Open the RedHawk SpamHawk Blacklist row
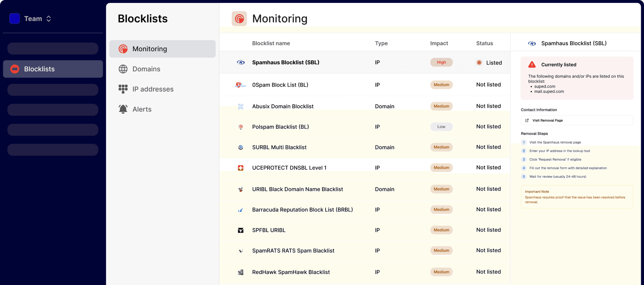 click(365, 272)
